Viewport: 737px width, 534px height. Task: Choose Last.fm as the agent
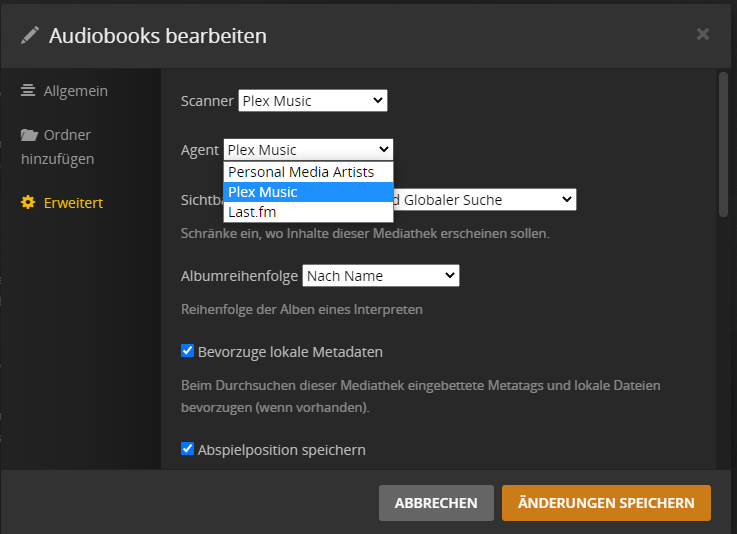(x=308, y=212)
